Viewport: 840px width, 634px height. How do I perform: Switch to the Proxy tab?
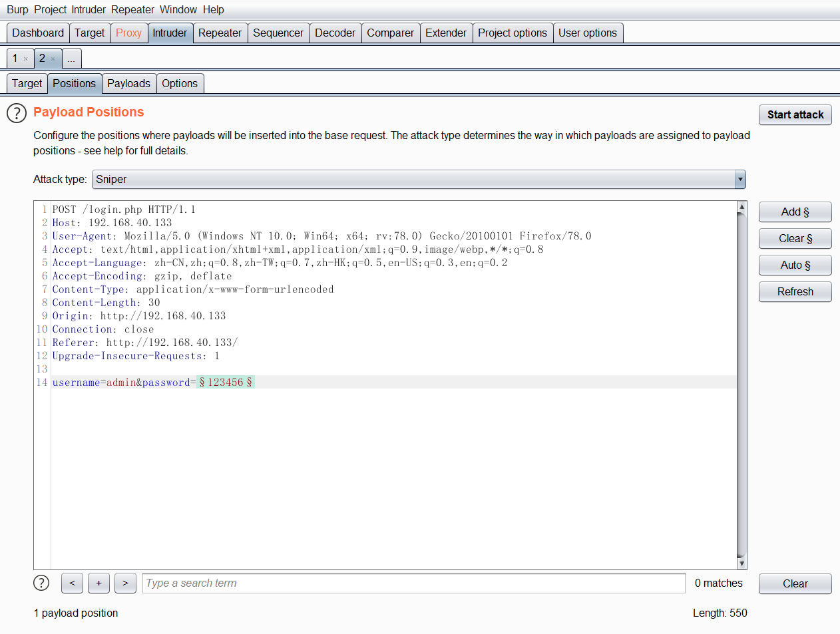coord(128,33)
